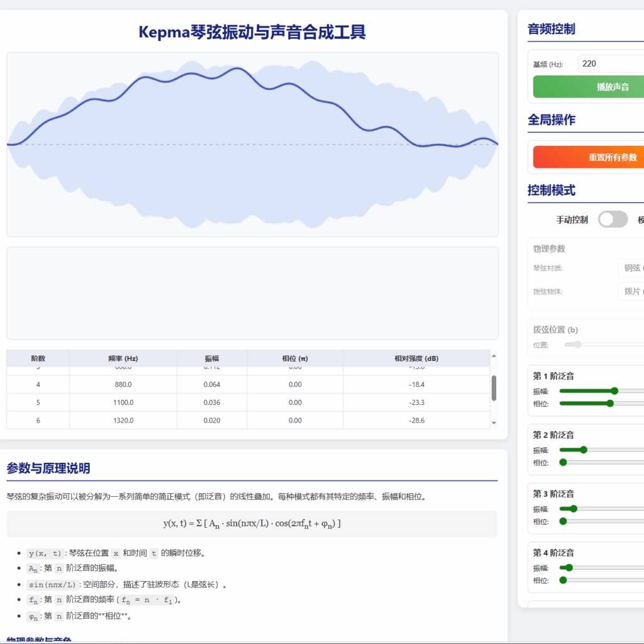Click the 第 1 阶泛音 振幅 slider handle

(614, 391)
